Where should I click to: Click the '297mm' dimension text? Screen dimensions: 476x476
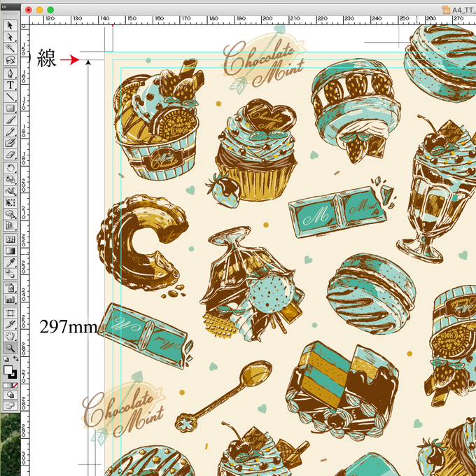tap(69, 327)
